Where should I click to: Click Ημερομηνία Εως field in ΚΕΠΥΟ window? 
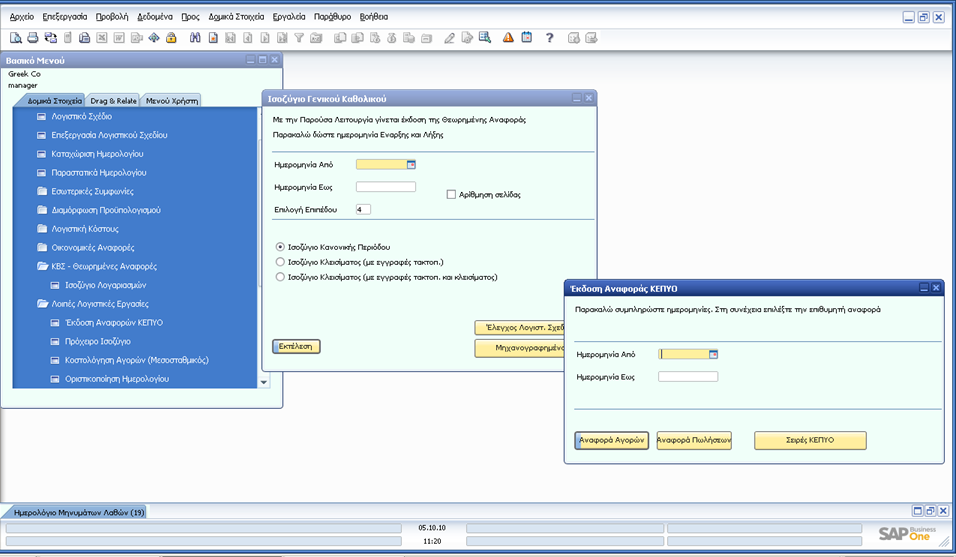coord(688,377)
